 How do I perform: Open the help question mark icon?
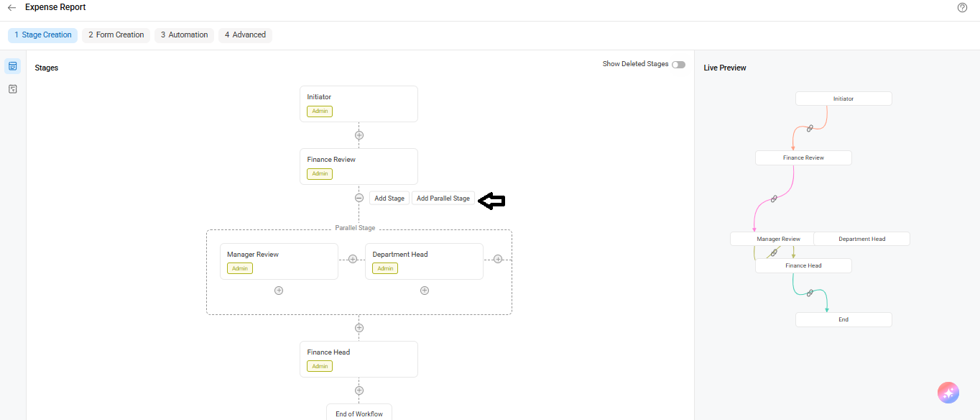(x=963, y=8)
